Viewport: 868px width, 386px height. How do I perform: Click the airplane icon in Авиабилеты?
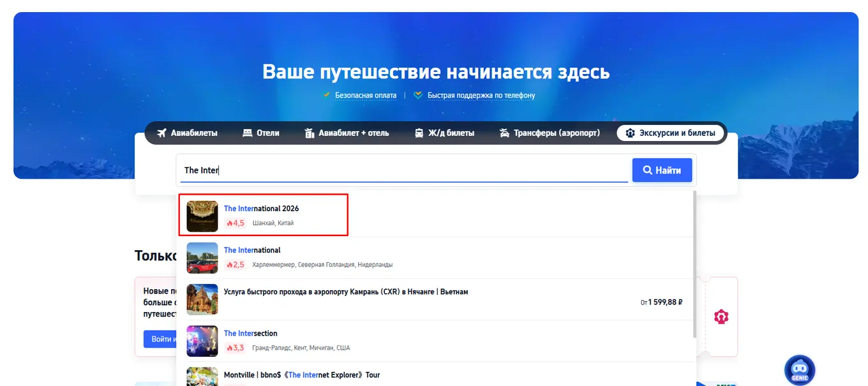[161, 133]
